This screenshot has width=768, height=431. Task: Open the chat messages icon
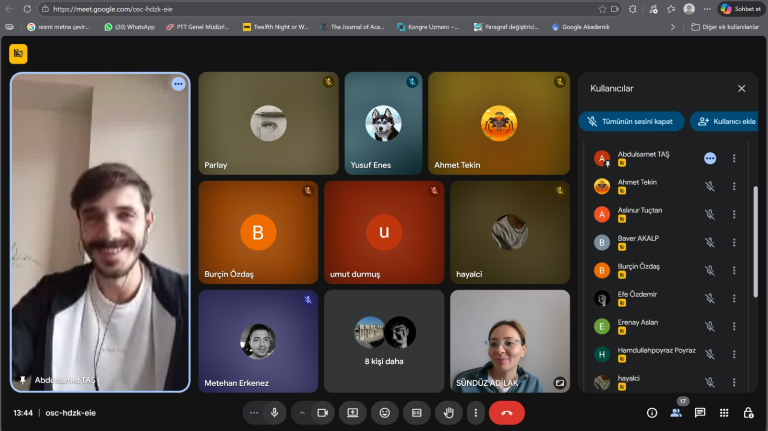pyautogui.click(x=700, y=412)
